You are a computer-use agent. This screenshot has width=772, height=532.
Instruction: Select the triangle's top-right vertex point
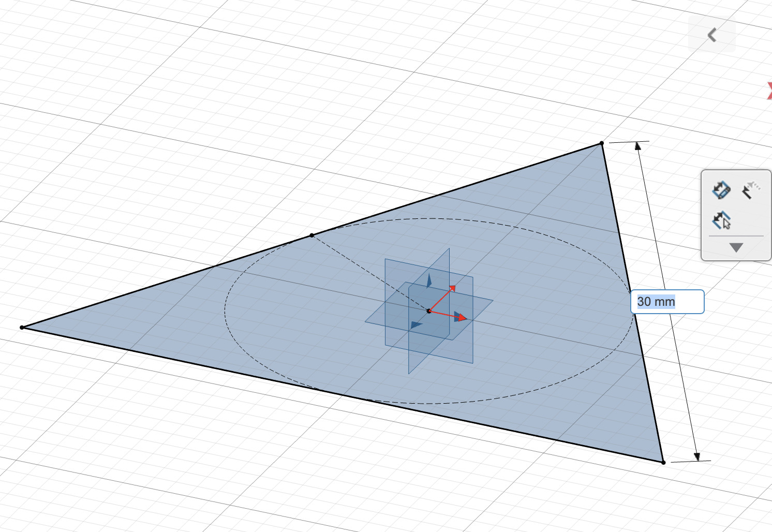click(x=602, y=143)
